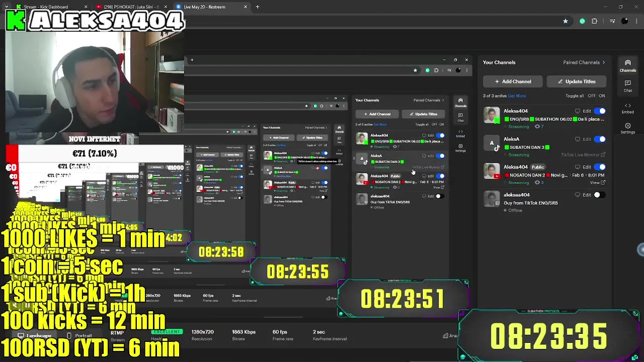This screenshot has height=362, width=644.
Task: Click Channels icon in nested preview window
Action: point(460,103)
